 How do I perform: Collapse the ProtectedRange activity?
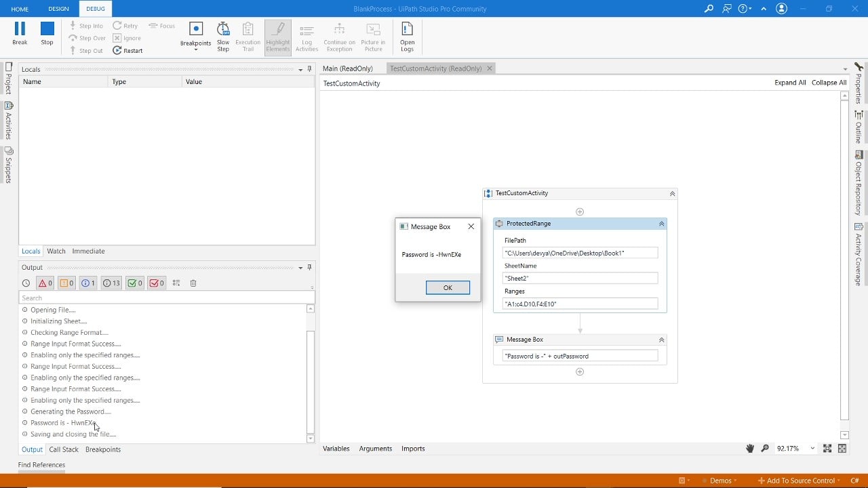(661, 224)
